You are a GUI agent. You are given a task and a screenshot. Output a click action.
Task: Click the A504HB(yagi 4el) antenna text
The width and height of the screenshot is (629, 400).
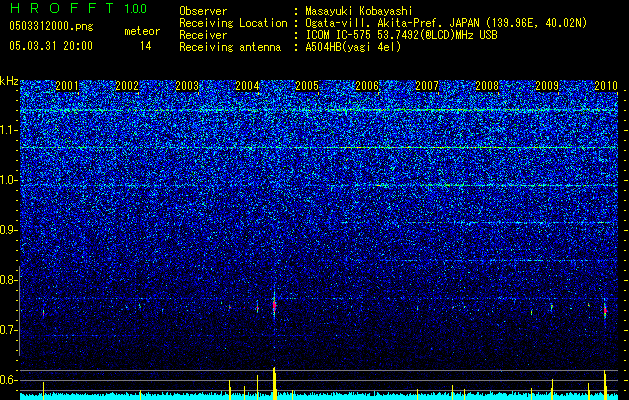point(353,47)
